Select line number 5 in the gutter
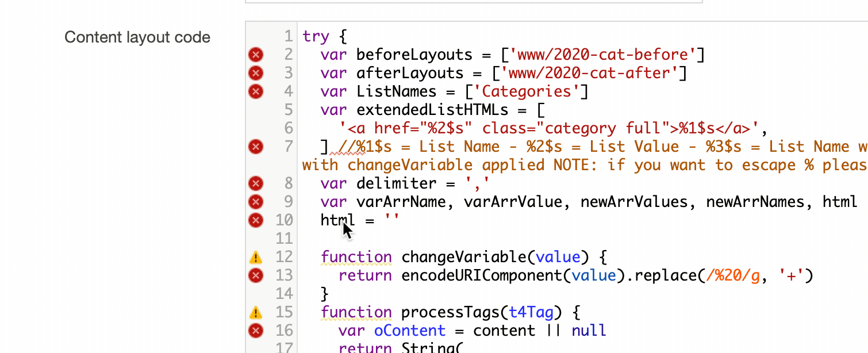This screenshot has height=353, width=868. 288,110
